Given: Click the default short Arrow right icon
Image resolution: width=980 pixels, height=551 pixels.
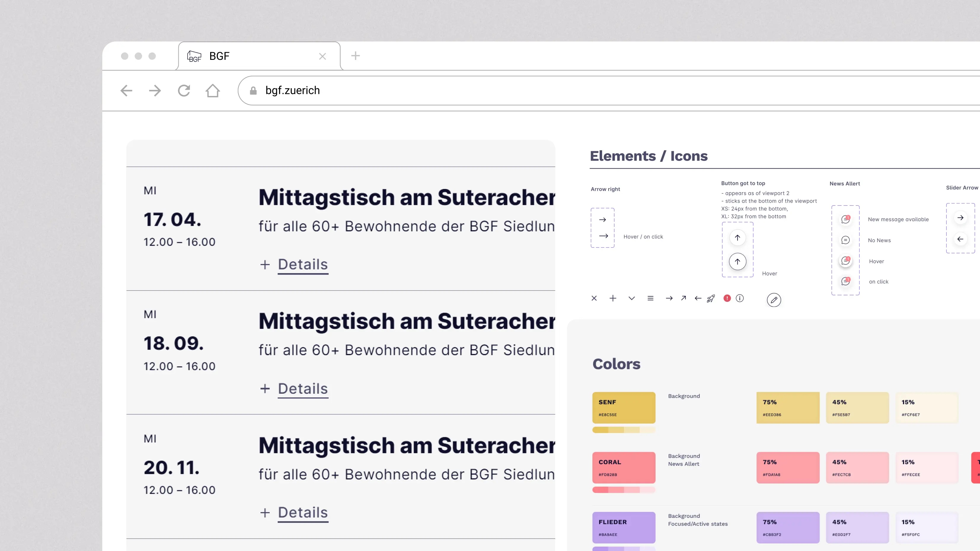Looking at the screenshot, I should point(603,220).
